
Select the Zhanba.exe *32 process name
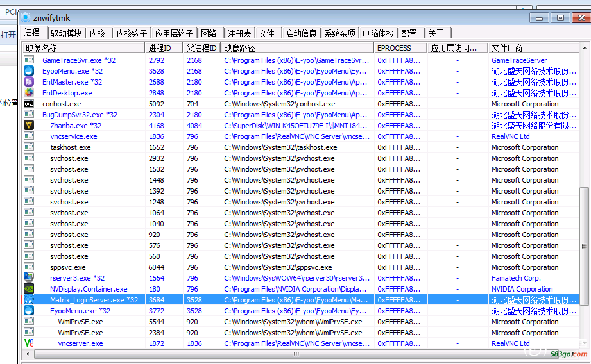(x=76, y=126)
